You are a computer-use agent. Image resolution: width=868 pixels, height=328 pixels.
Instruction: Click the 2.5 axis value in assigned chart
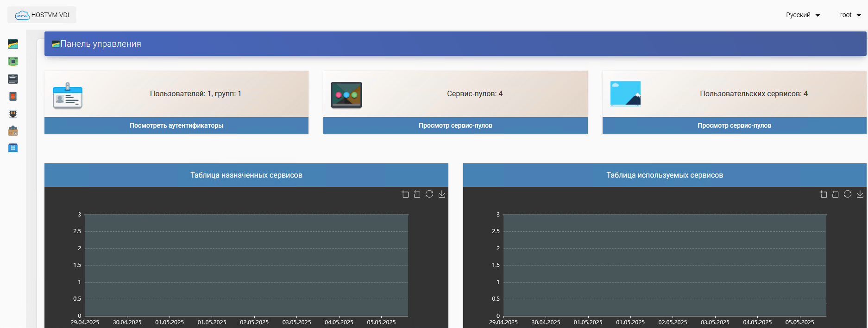tap(77, 231)
